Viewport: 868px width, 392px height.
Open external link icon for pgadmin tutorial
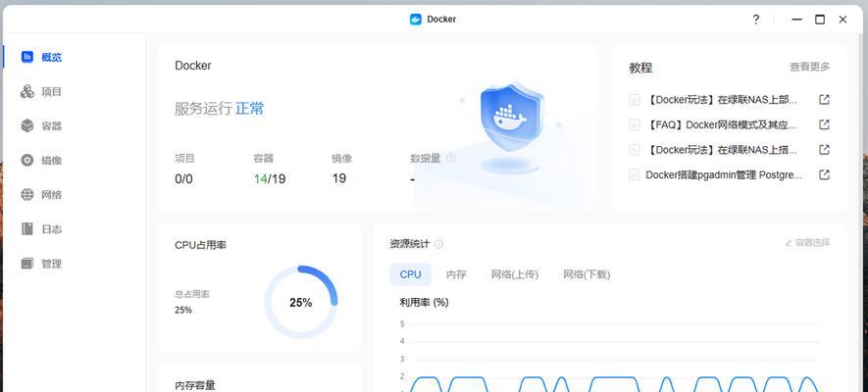pyautogui.click(x=824, y=174)
